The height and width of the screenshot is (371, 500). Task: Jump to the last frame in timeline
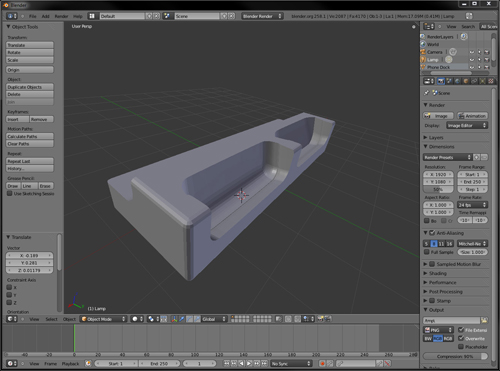click(264, 363)
